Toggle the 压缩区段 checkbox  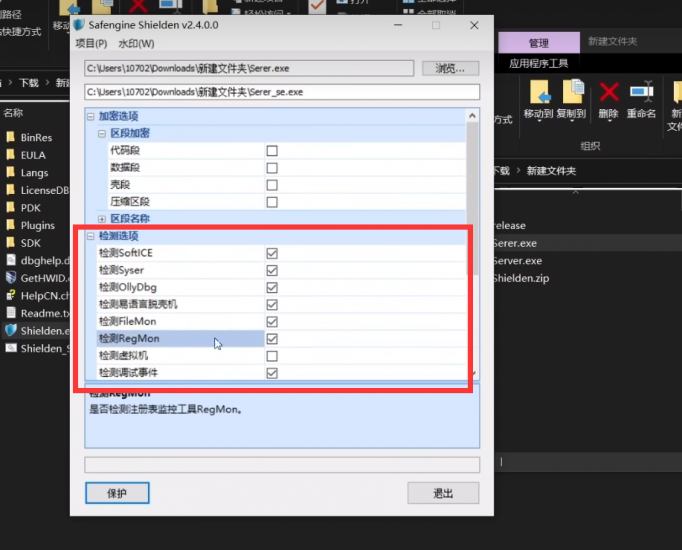click(x=272, y=202)
